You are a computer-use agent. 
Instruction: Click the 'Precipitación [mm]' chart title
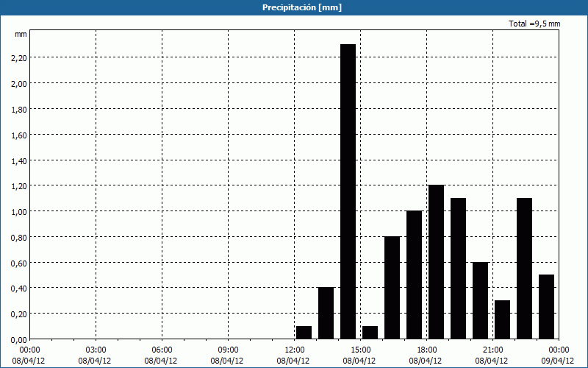tap(302, 7)
